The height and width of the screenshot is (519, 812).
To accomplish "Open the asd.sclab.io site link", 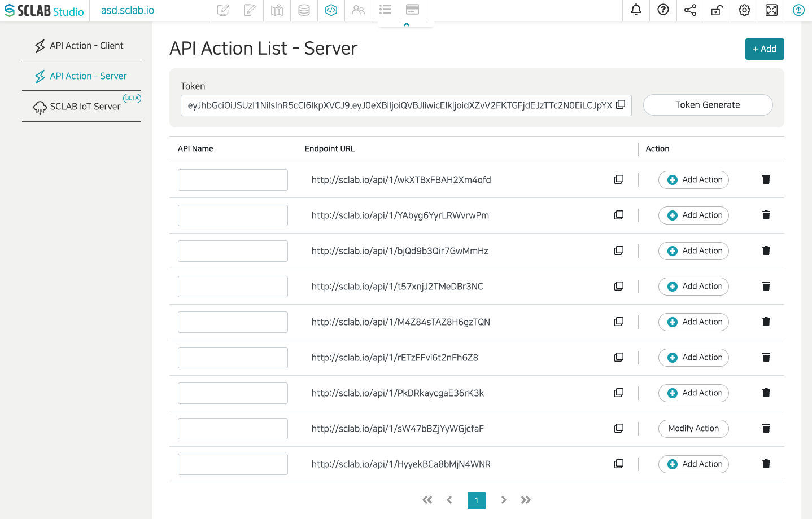I will click(x=128, y=10).
